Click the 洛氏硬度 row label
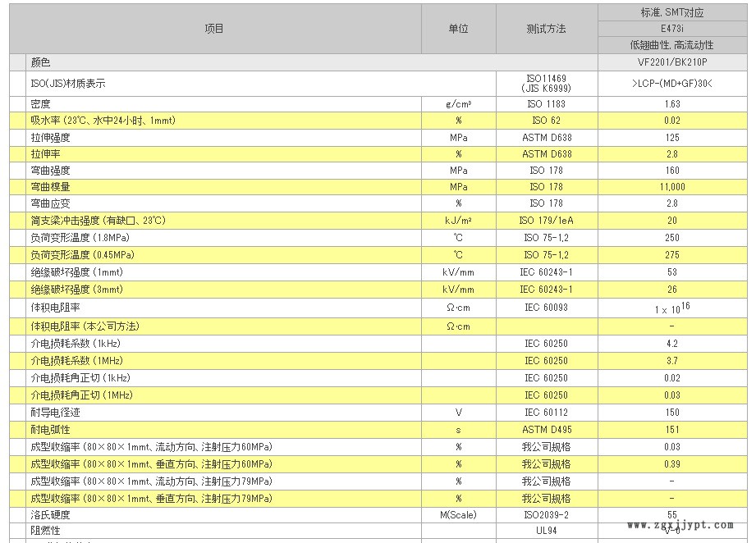 pyautogui.click(x=50, y=515)
